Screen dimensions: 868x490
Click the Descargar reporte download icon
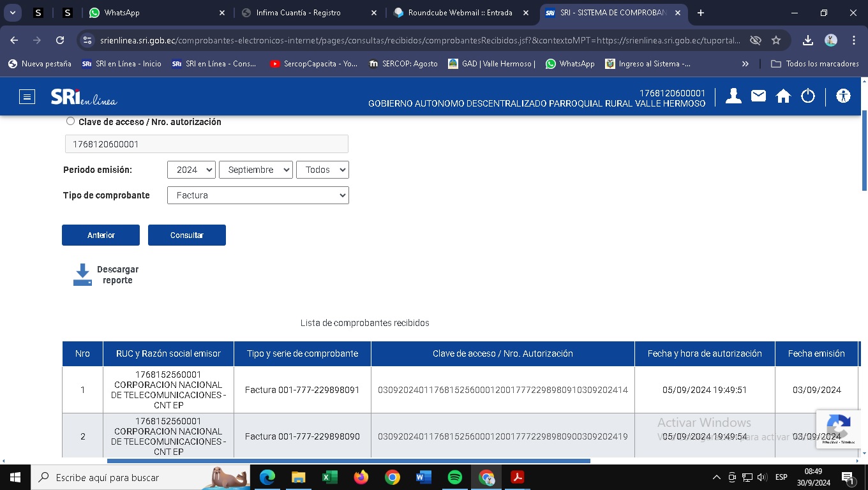point(83,275)
